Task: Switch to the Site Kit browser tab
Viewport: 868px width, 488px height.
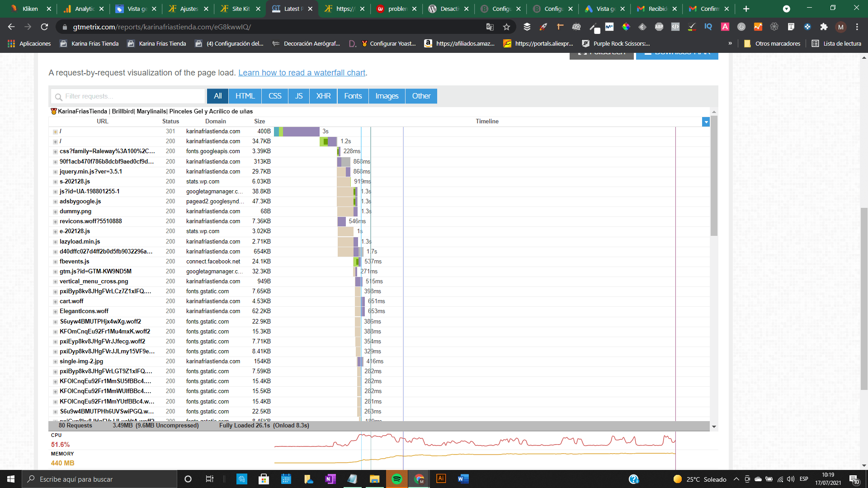Action: pyautogui.click(x=241, y=9)
